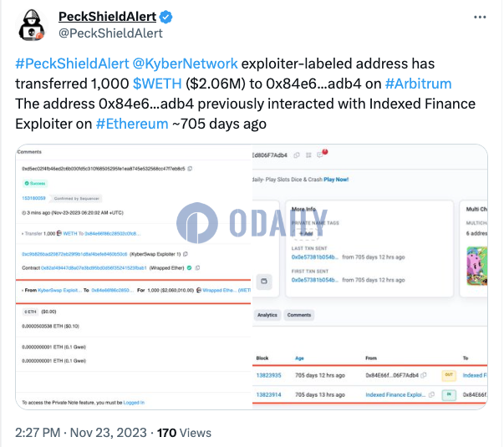Image resolution: width=504 pixels, height=447 pixels.
Task: Open the tweet's three-dot more options menu
Action: point(480,17)
